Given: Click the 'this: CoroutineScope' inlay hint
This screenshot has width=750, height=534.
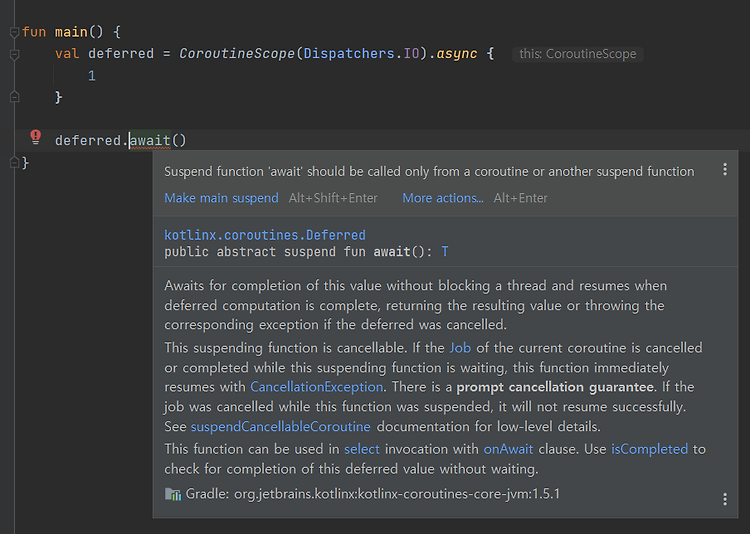Looking at the screenshot, I should (x=577, y=54).
